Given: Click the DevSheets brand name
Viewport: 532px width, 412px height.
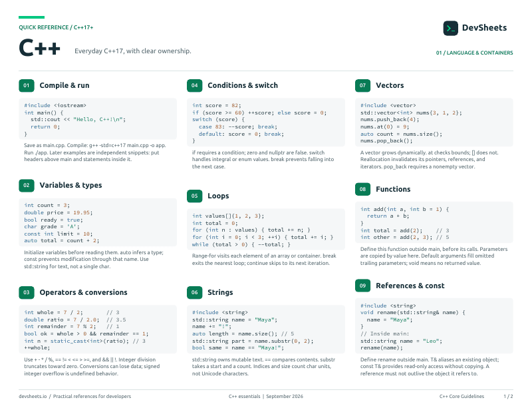Looking at the screenshot, I should pos(484,28).
